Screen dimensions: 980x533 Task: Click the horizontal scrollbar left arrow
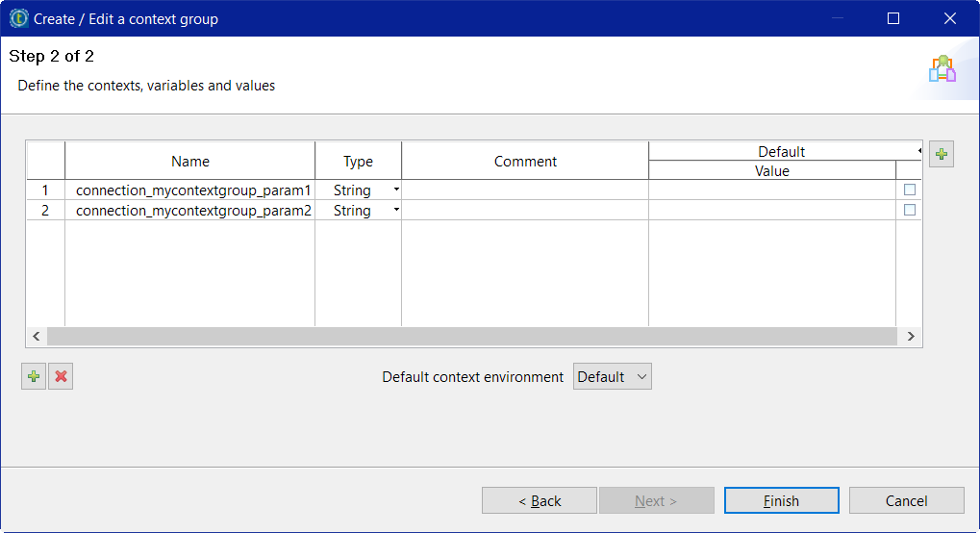(37, 337)
